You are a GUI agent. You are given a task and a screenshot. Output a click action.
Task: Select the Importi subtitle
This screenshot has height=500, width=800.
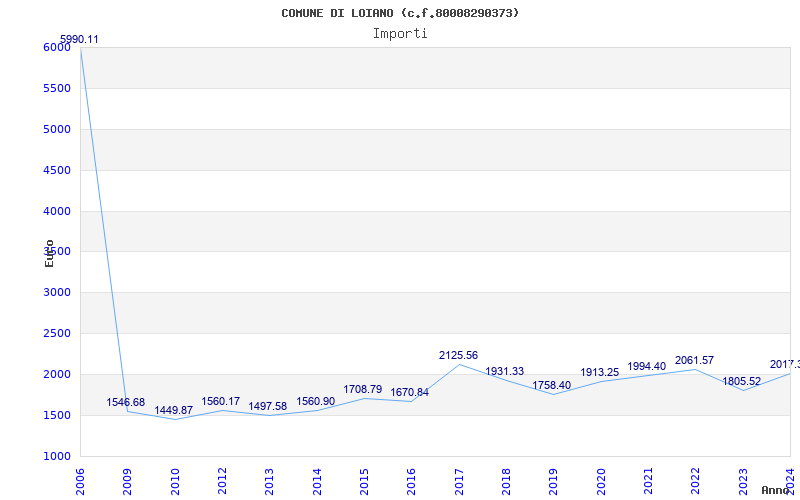[x=400, y=34]
